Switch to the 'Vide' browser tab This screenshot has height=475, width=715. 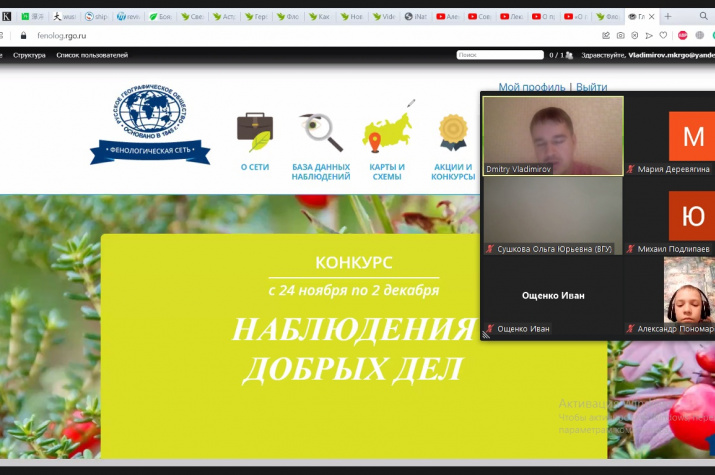point(384,17)
